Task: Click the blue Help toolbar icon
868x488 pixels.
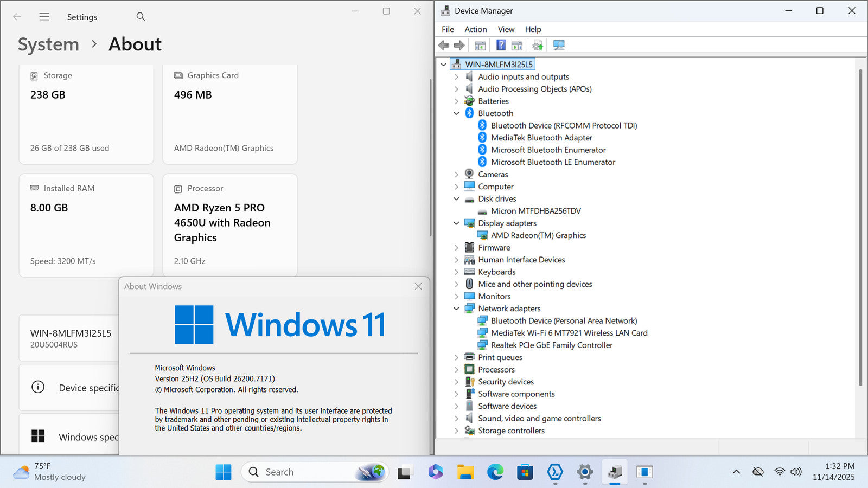Action: (501, 46)
